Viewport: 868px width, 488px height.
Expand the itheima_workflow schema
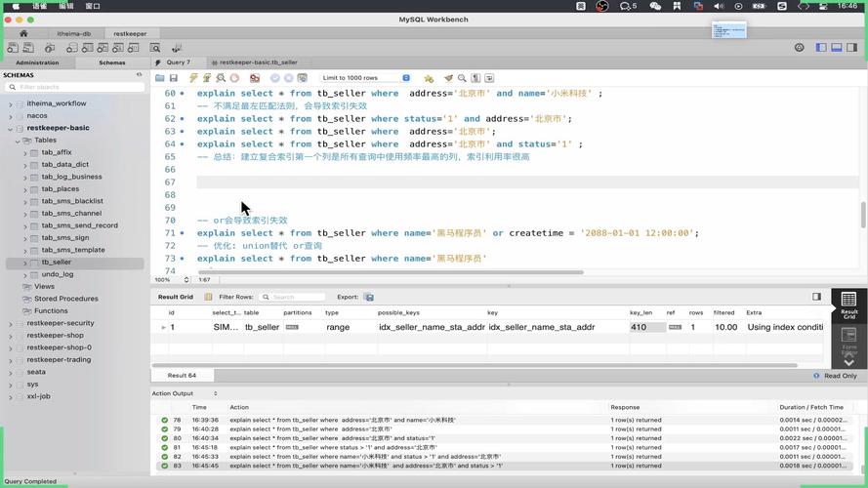(x=11, y=104)
